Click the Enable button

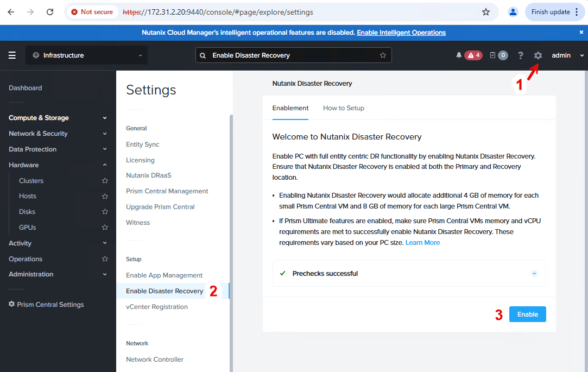tap(528, 314)
